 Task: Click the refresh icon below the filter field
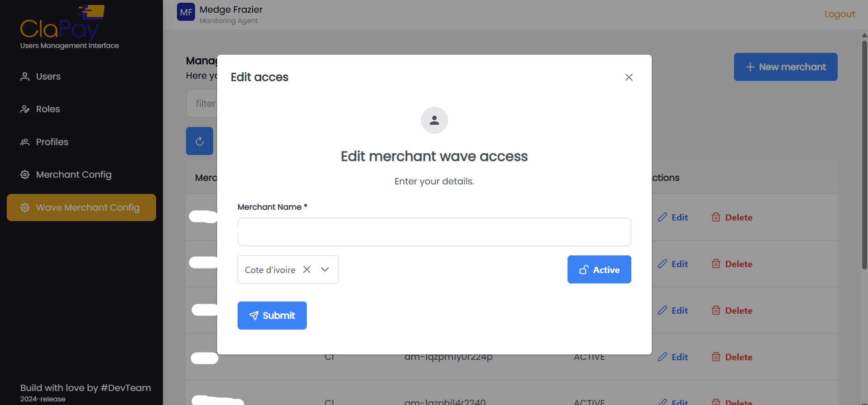[x=199, y=141]
